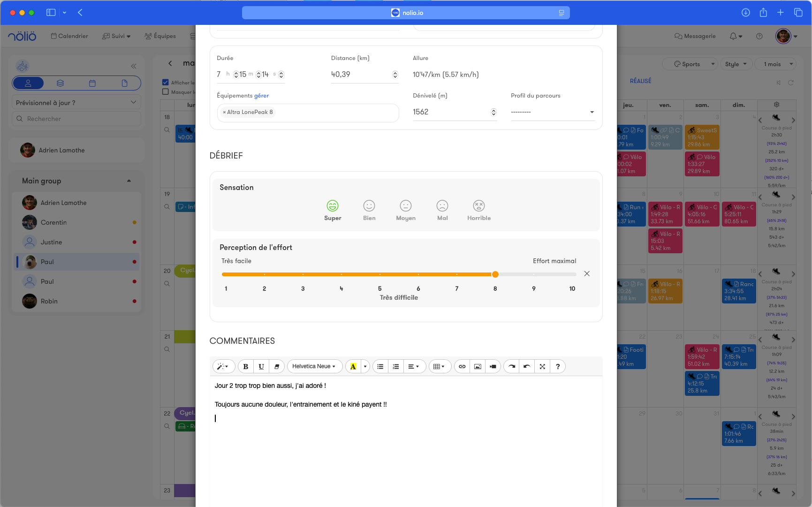Select the Bien sensation face

click(369, 206)
